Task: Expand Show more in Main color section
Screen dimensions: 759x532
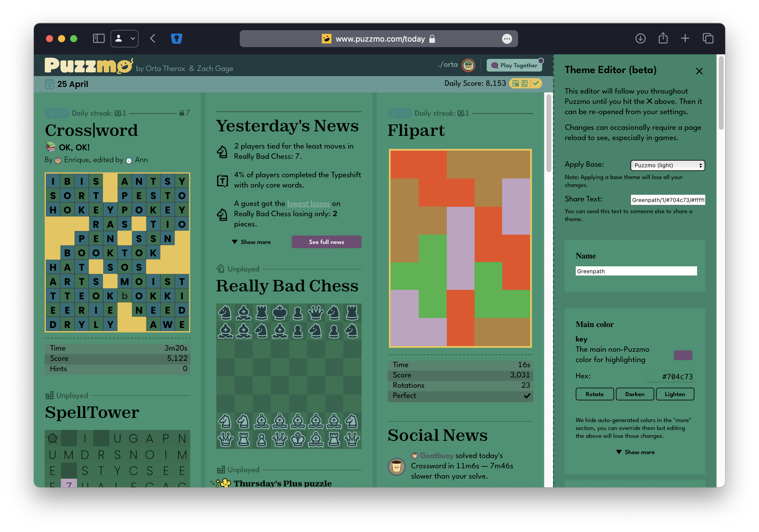Action: pyautogui.click(x=635, y=452)
